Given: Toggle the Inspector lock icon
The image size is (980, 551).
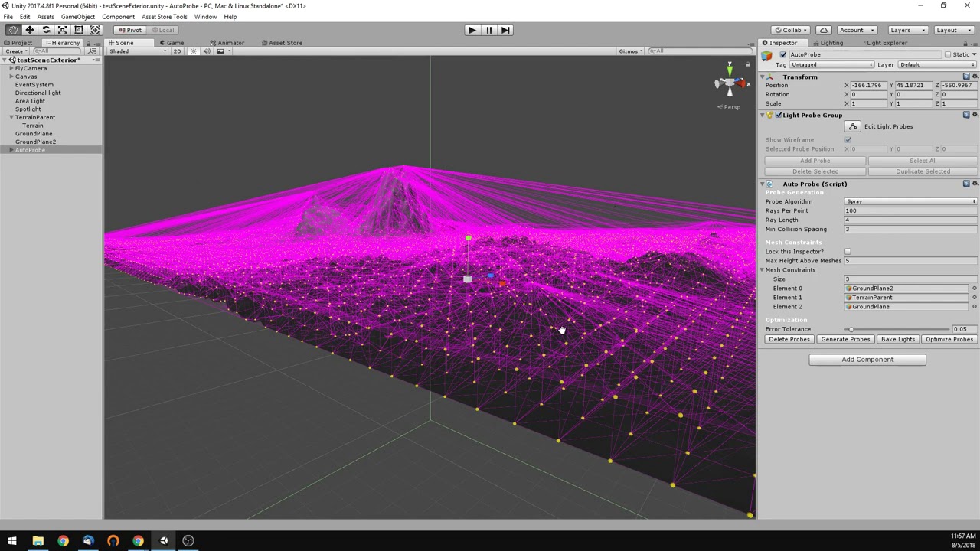Looking at the screenshot, I should [x=965, y=43].
